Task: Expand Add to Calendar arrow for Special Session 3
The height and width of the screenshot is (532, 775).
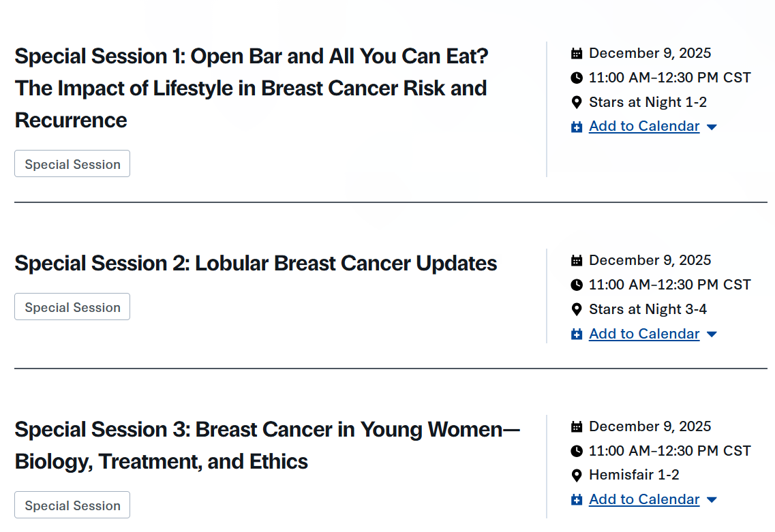Action: pos(712,500)
